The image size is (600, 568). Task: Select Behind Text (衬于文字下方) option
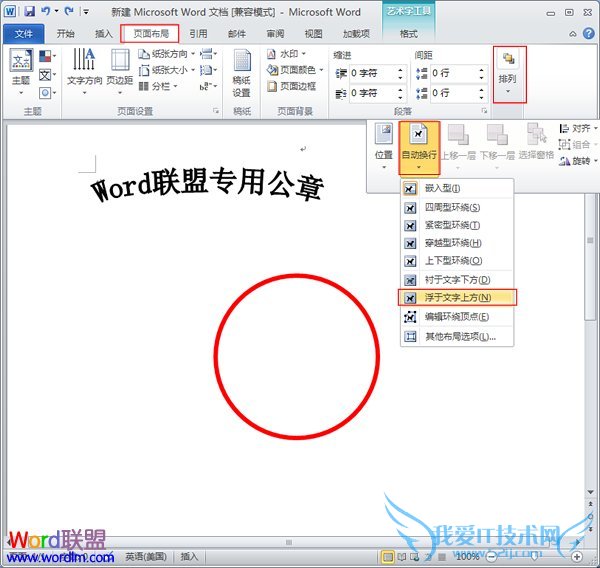pos(457,280)
